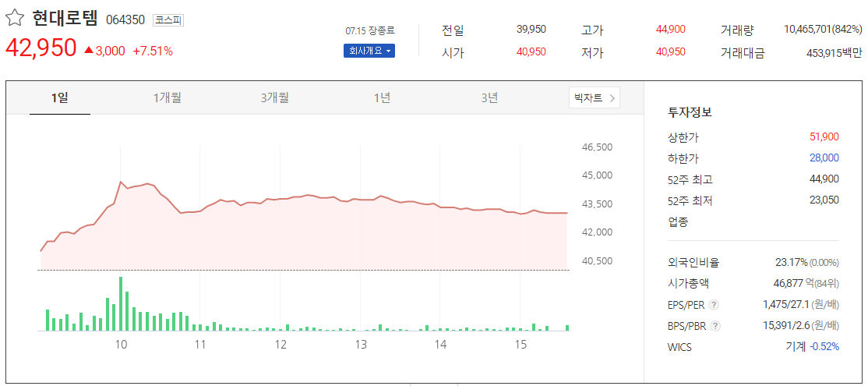Image resolution: width=868 pixels, height=386 pixels.
Task: Click the 고가 value 44,900 in header
Action: tap(670, 30)
